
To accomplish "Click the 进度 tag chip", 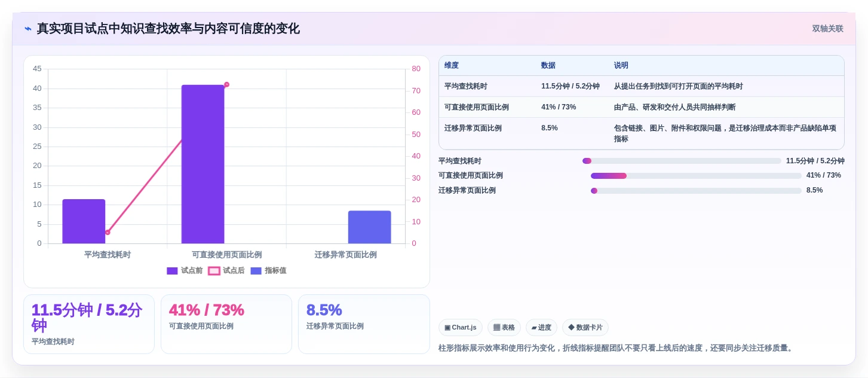I will coord(541,327).
